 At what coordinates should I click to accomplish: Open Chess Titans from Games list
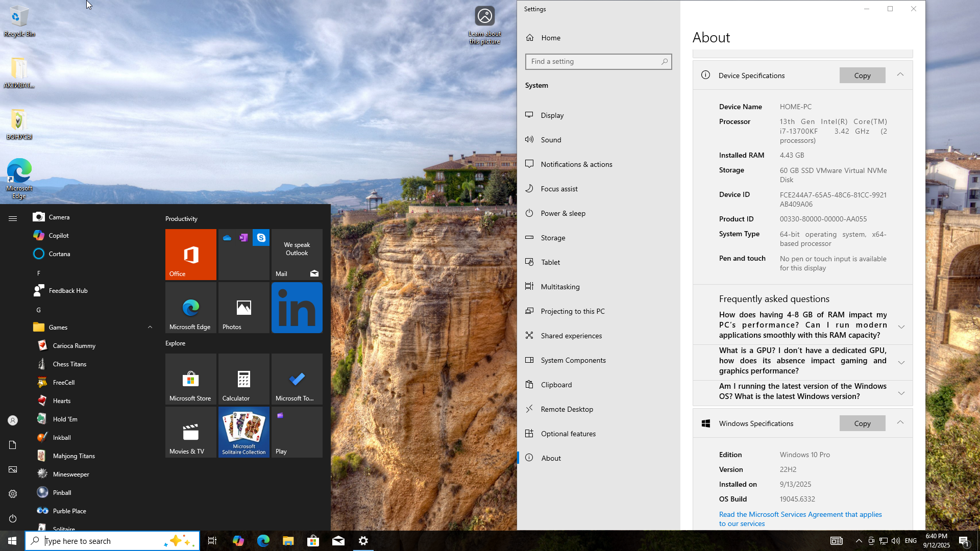coord(69,364)
